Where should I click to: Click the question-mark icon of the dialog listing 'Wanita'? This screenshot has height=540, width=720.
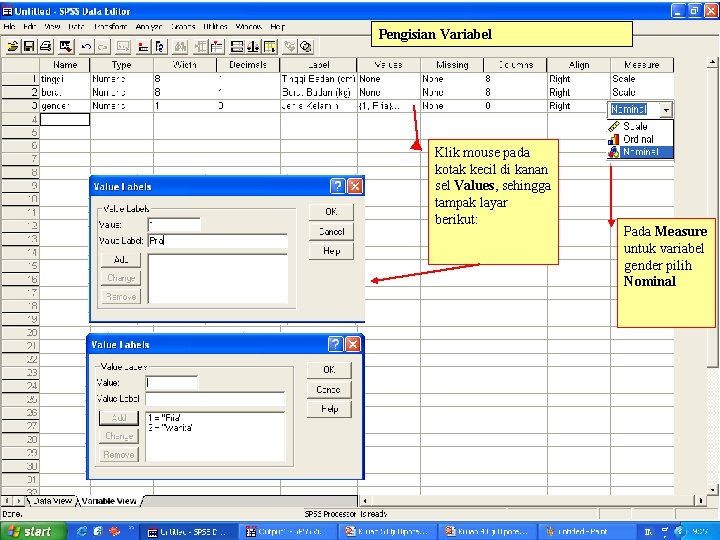[x=336, y=344]
